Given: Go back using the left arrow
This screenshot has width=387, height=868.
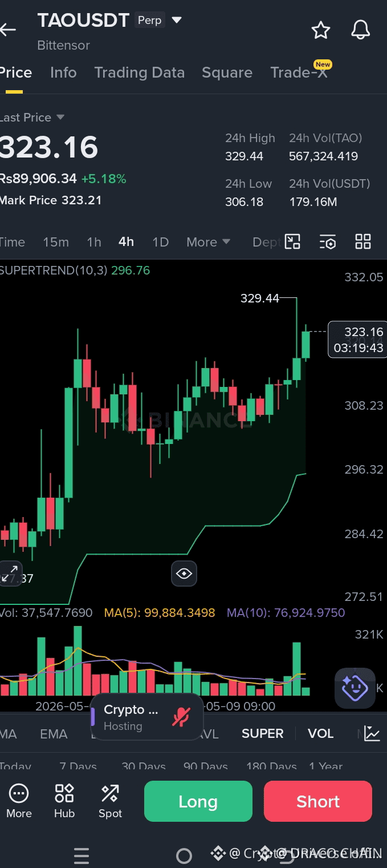Looking at the screenshot, I should tap(8, 29).
